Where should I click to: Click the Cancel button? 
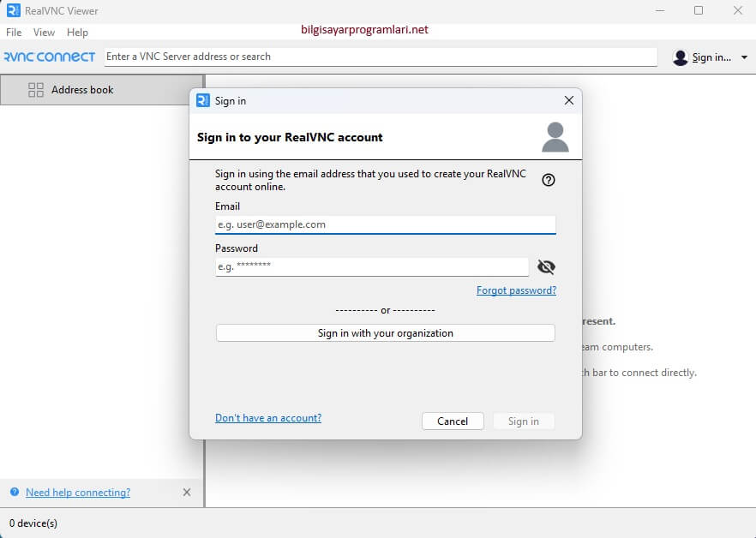(453, 421)
